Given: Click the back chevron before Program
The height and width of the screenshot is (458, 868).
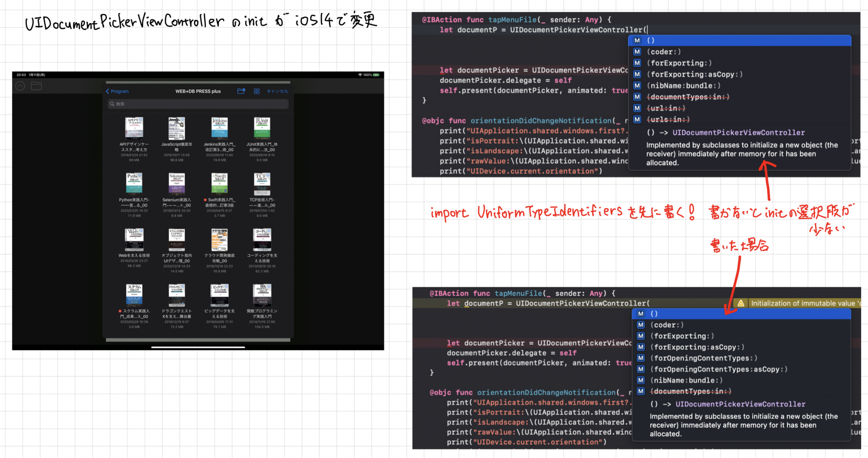Looking at the screenshot, I should click(108, 91).
